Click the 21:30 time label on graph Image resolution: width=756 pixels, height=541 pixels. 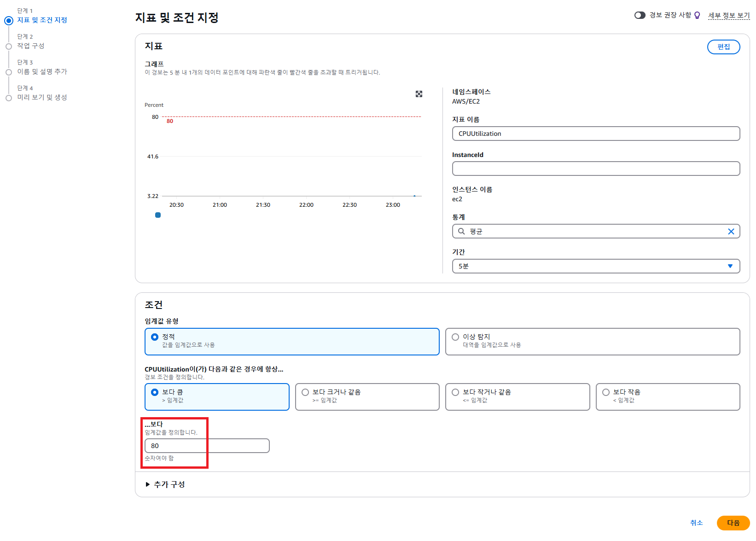pyautogui.click(x=263, y=205)
